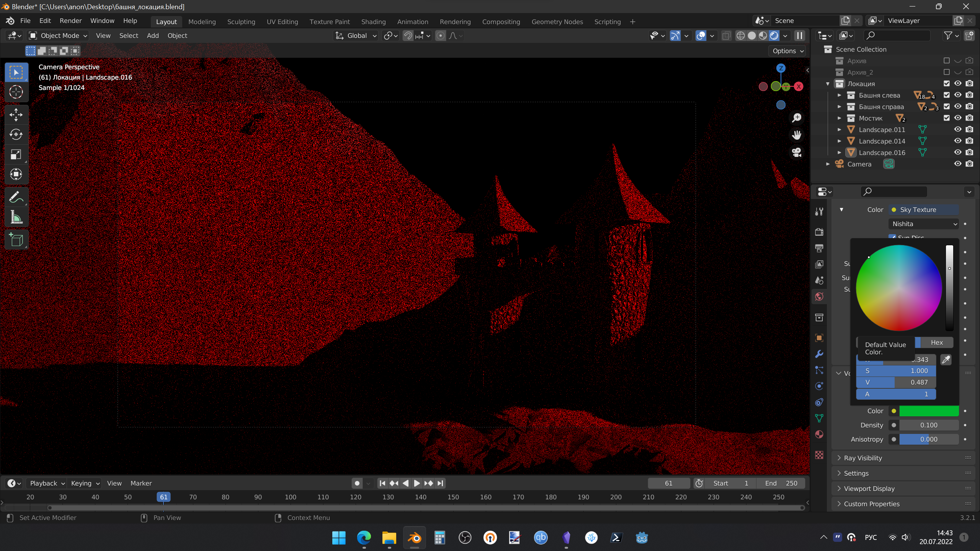This screenshot has height=551, width=980.
Task: Select the Annotate pencil tool
Action: [16, 197]
